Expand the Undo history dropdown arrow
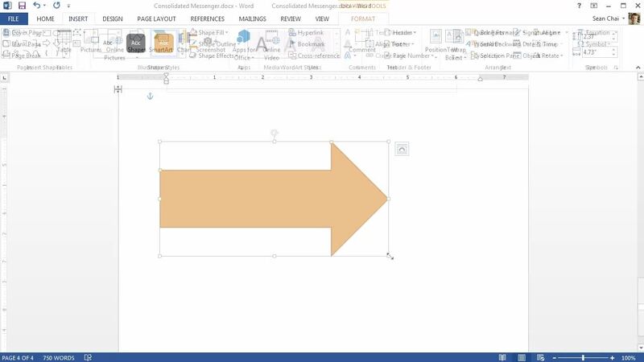The image size is (644, 362). click(45, 6)
